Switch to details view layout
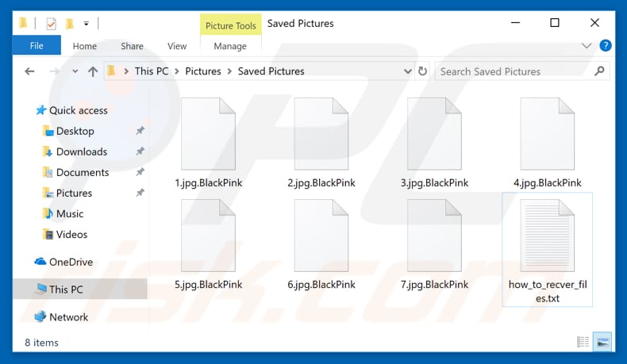Screen dimensions: 627x364 coord(584,343)
